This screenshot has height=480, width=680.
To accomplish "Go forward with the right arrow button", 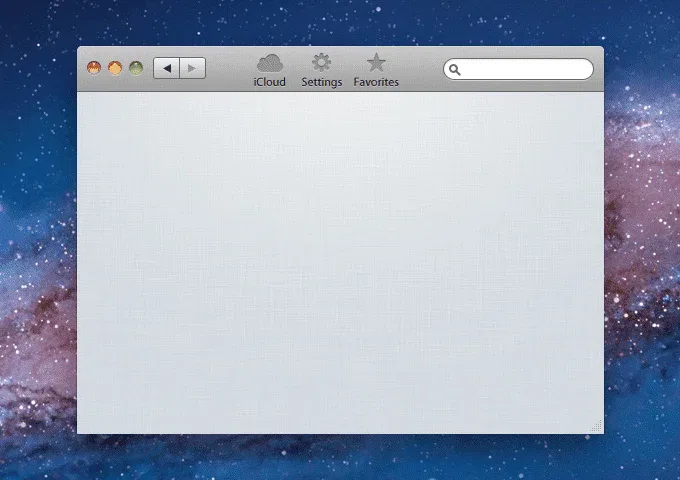I will tap(193, 68).
